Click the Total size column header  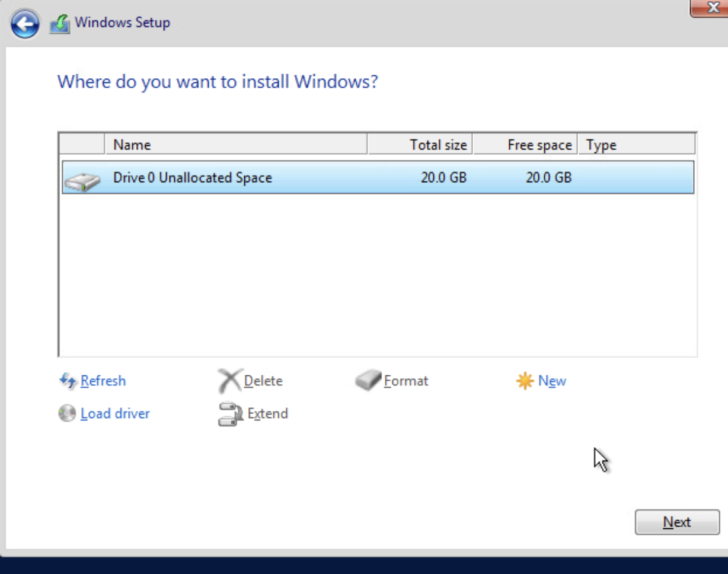(420, 145)
